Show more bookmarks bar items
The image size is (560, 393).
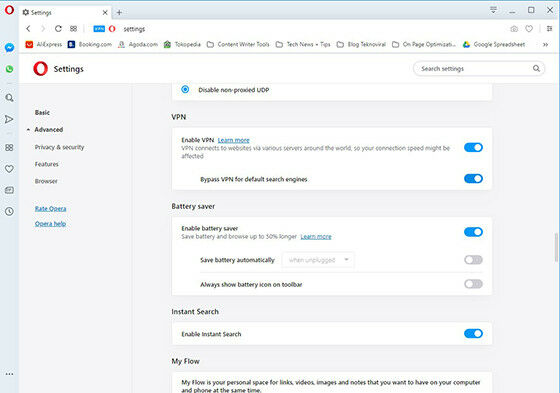[545, 45]
